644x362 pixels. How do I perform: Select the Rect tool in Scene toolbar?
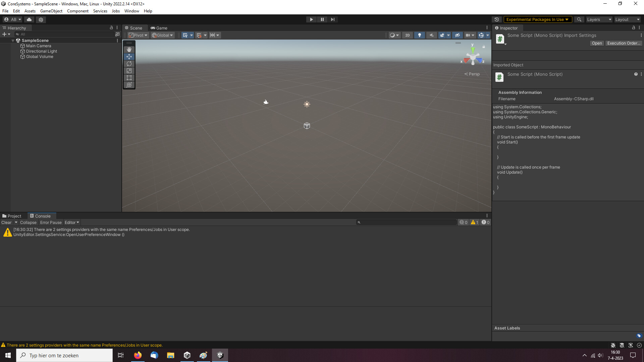pyautogui.click(x=129, y=78)
